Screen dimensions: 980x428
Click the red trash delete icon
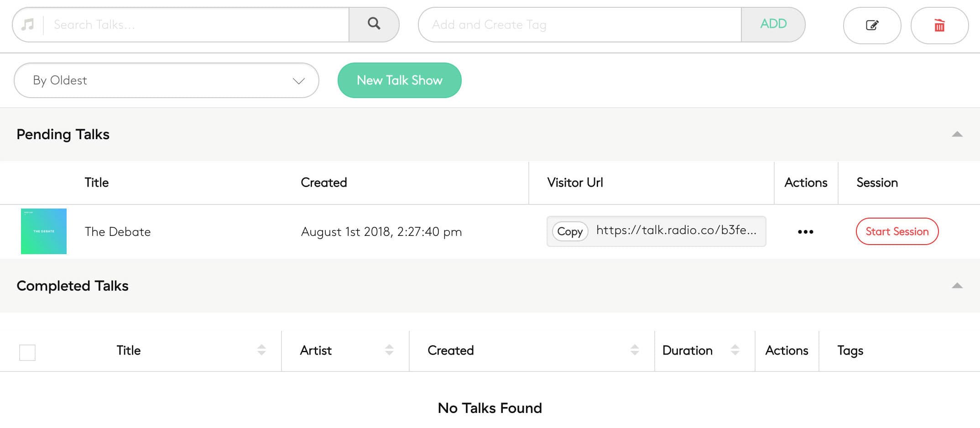click(939, 25)
